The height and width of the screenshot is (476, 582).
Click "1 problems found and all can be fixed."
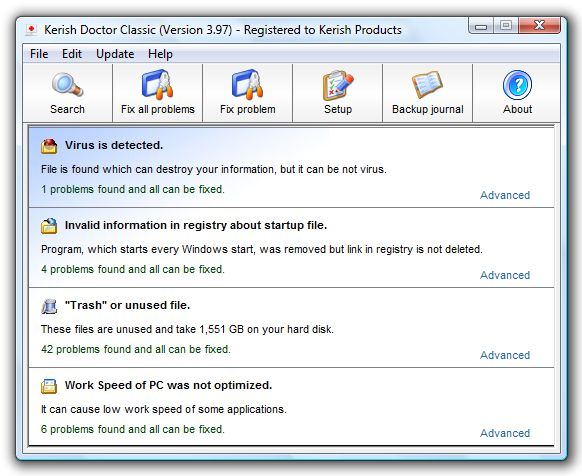click(x=133, y=189)
